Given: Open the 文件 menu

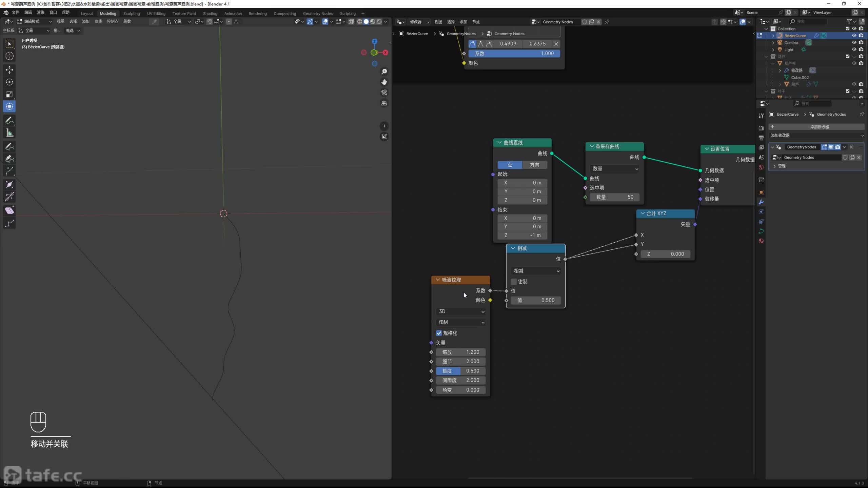Looking at the screenshot, I should (16, 13).
